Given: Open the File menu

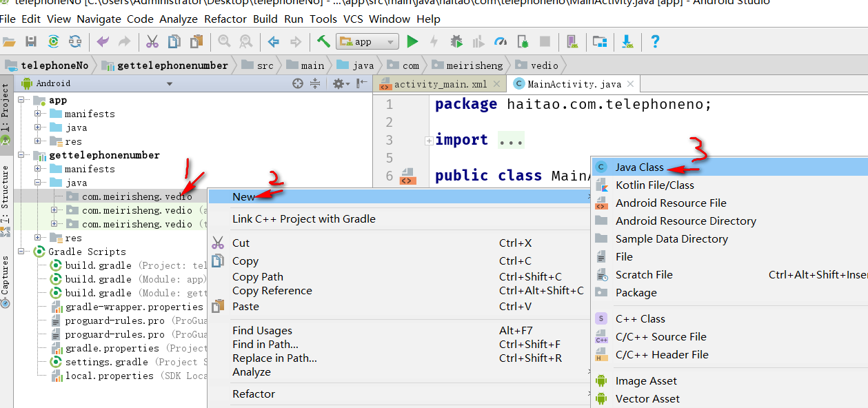Looking at the screenshot, I should (8, 19).
